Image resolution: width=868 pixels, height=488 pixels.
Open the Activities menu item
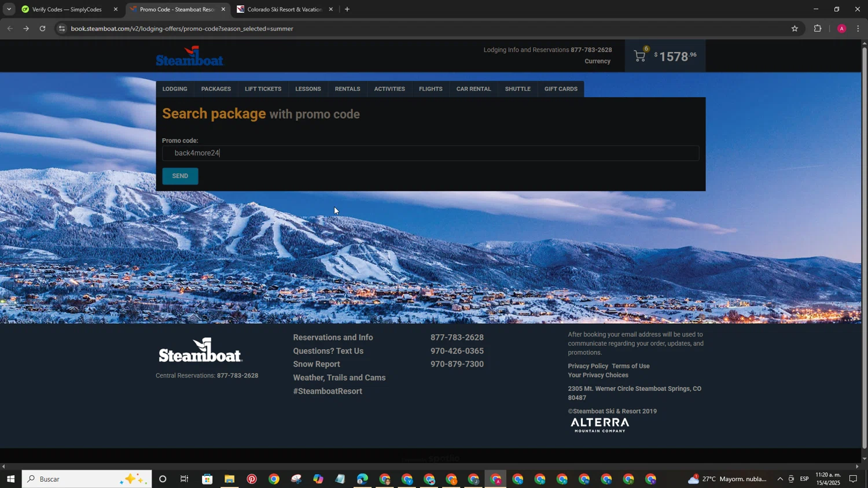tap(389, 89)
